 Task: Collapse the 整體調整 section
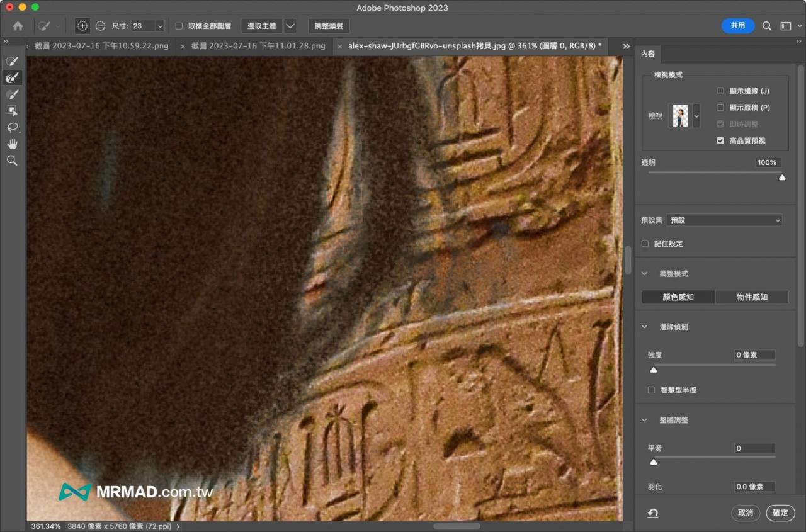(x=645, y=420)
